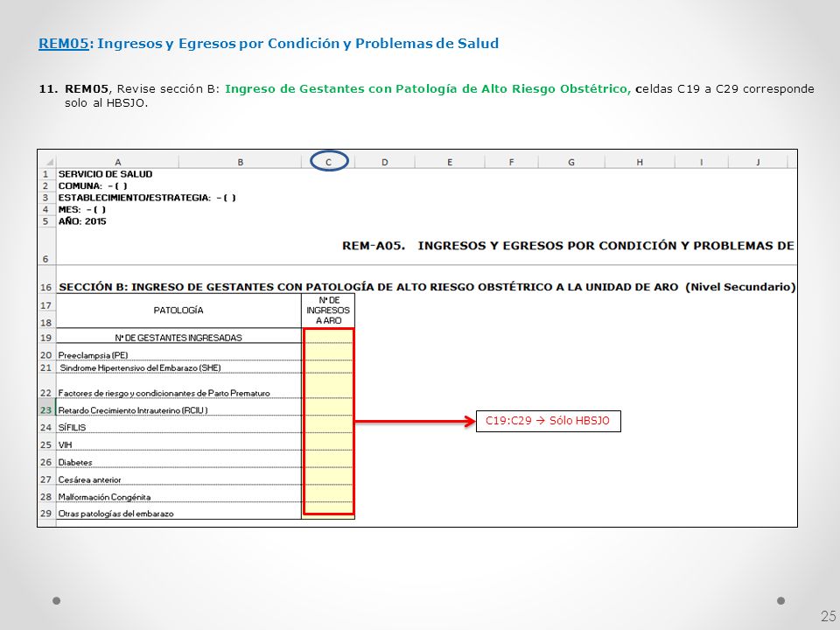Select column I header
Screen dimensions: 840x630
pyautogui.click(x=701, y=162)
